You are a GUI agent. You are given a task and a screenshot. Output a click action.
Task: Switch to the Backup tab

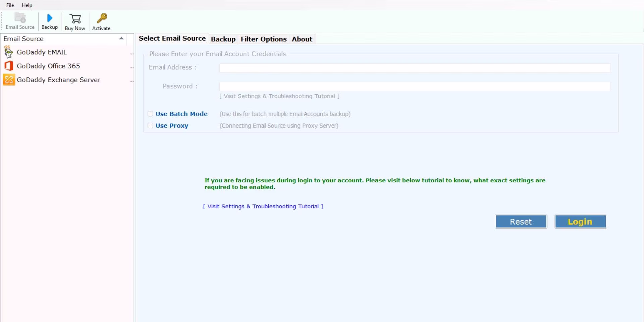point(223,39)
